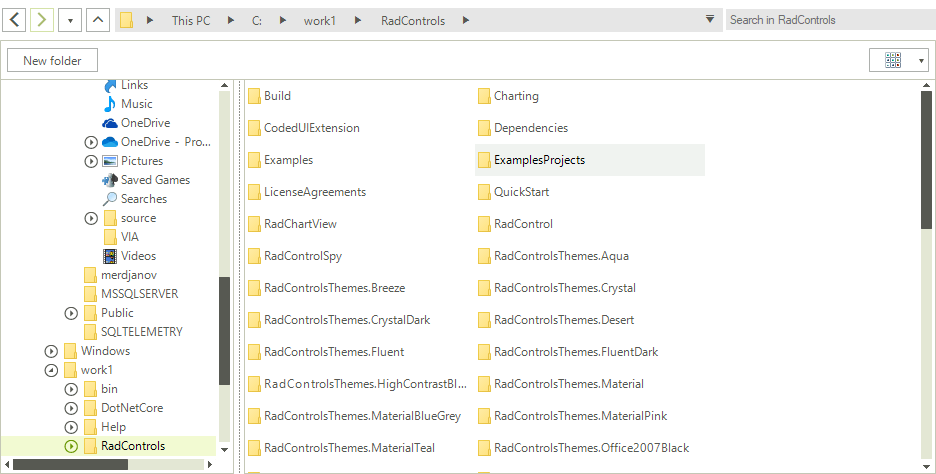The height and width of the screenshot is (474, 936).
Task: Click the tree's scroll down arrow
Action: click(x=224, y=450)
